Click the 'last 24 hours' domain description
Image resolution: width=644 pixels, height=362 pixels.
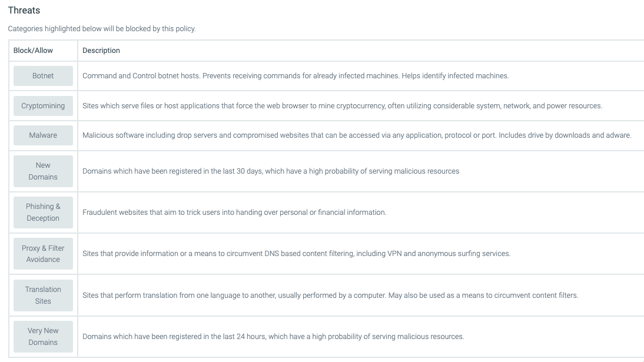click(274, 337)
